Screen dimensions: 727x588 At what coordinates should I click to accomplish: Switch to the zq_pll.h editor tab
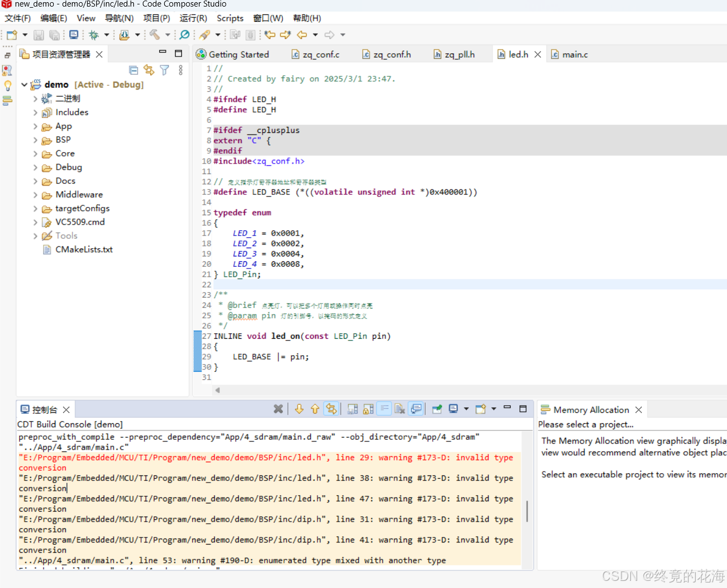coord(454,54)
